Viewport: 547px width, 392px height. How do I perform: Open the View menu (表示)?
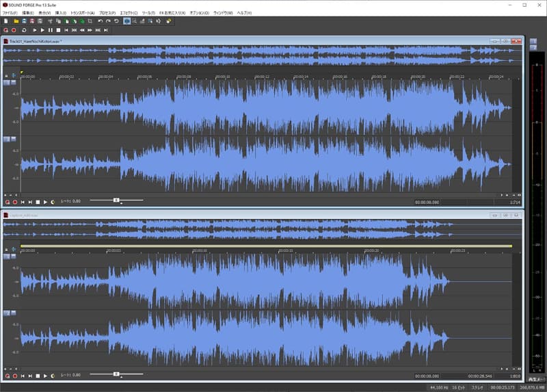tap(44, 13)
